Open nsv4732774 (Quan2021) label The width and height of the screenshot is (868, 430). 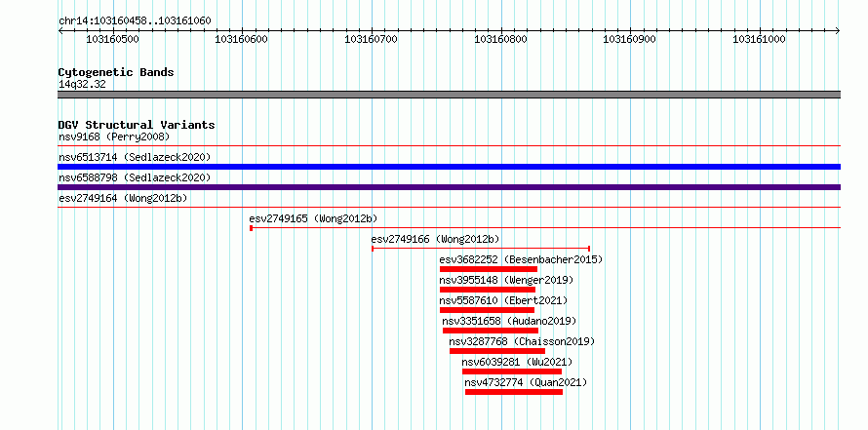[526, 382]
